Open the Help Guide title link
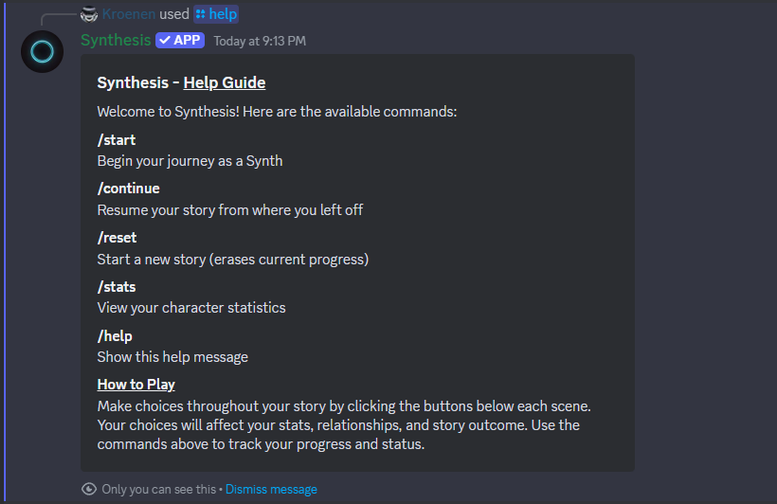Image resolution: width=777 pixels, height=504 pixels. point(224,83)
